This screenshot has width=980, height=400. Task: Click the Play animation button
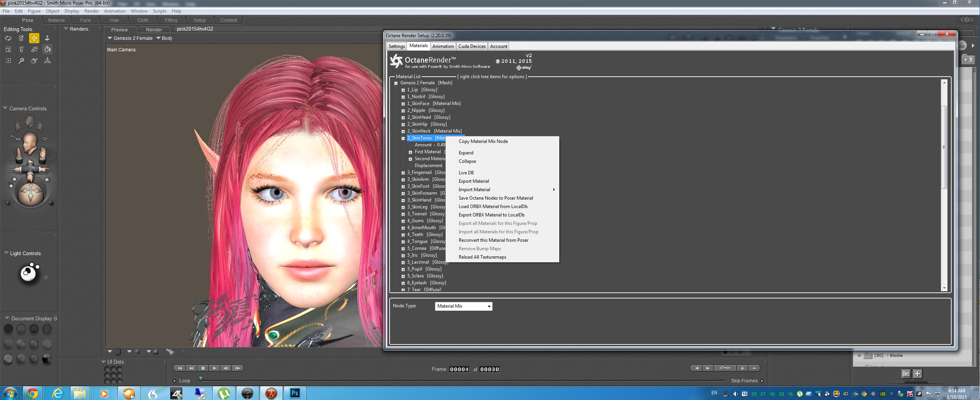(x=214, y=368)
